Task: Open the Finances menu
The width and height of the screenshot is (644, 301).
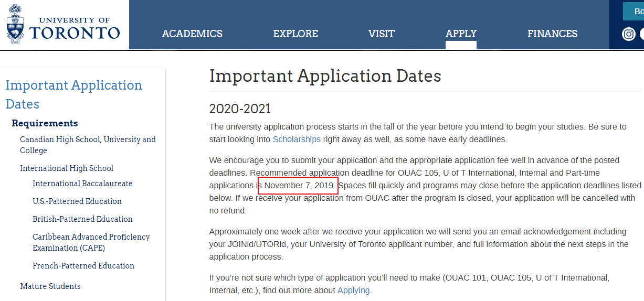Action: [x=552, y=34]
